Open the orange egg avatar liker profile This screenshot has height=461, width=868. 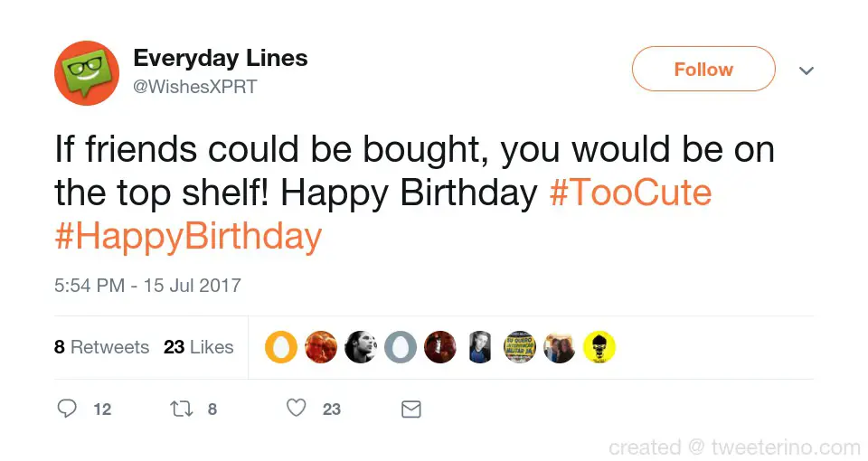tap(281, 347)
